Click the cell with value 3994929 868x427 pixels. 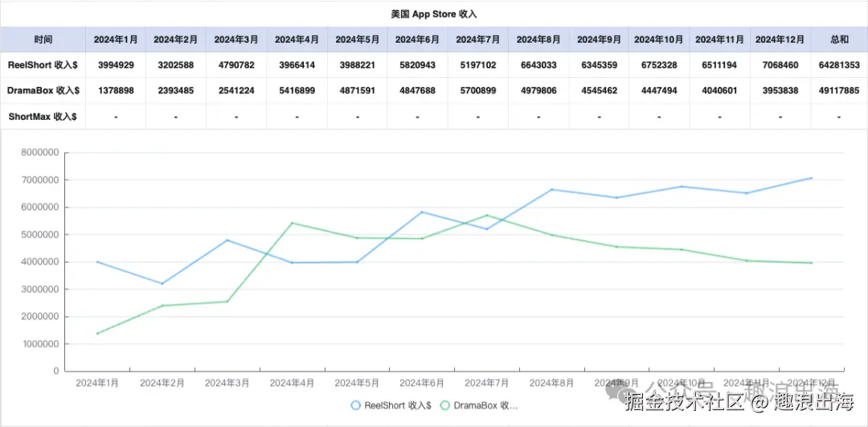pos(116,65)
